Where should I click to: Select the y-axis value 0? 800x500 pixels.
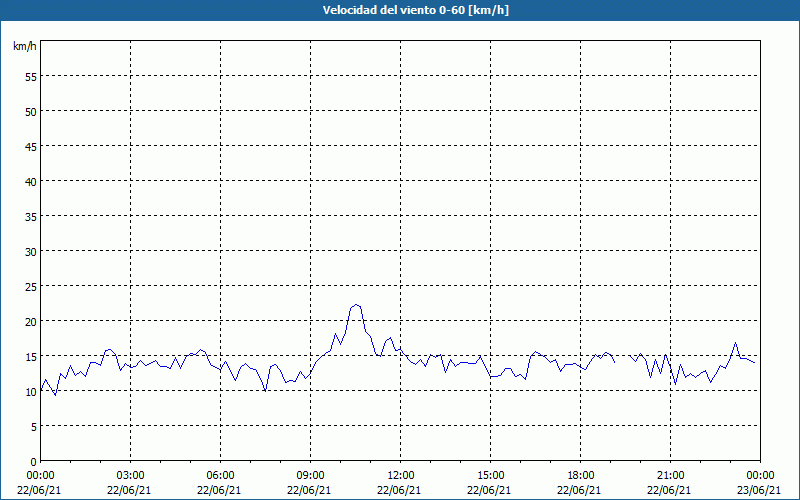[34, 462]
